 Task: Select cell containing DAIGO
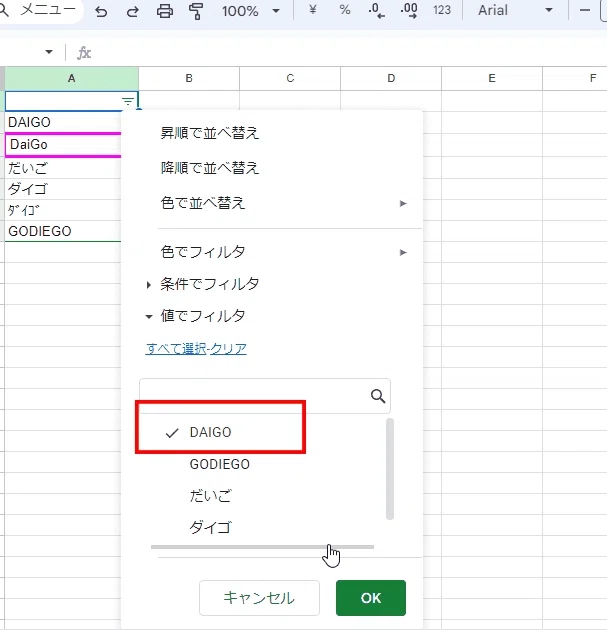coord(63,122)
